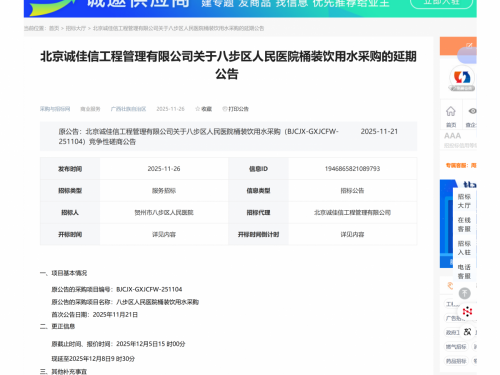This screenshot has height=375, width=500.
Task: Select 招标入驻 in the floating menu
Action: click(x=464, y=248)
